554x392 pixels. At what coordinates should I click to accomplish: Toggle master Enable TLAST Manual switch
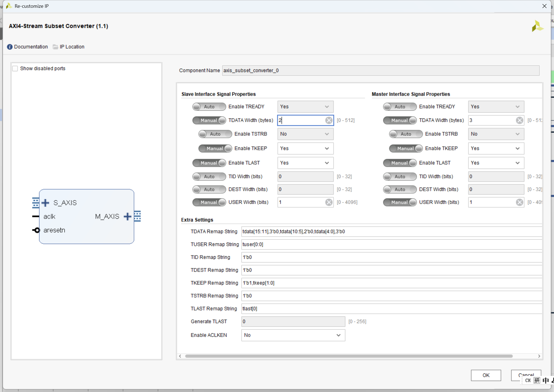click(x=400, y=163)
